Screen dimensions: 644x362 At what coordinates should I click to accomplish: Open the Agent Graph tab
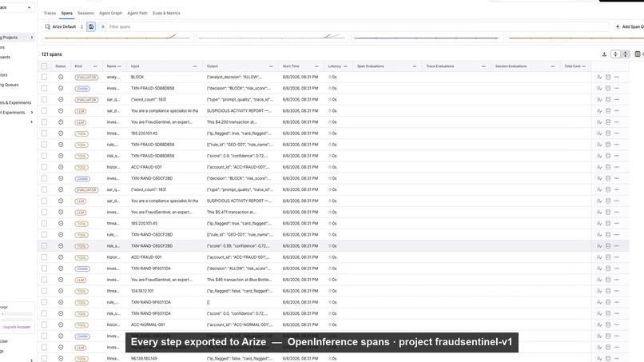[110, 13]
